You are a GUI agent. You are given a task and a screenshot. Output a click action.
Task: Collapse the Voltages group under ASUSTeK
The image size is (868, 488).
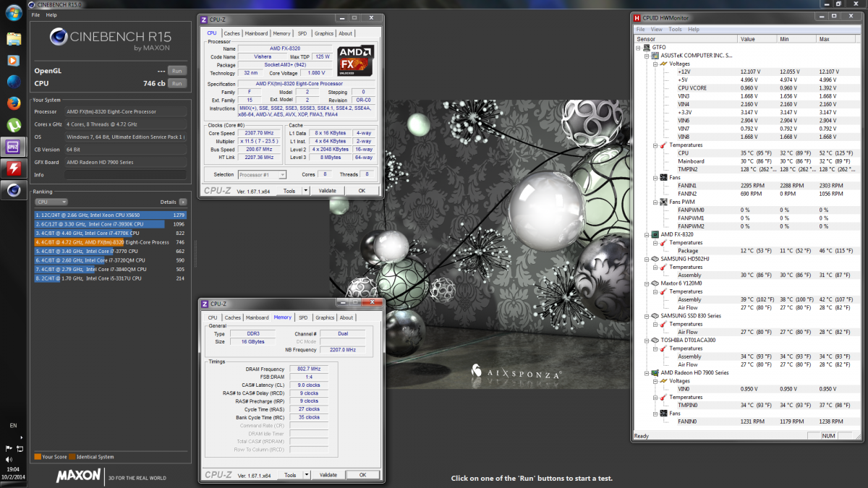(654, 64)
